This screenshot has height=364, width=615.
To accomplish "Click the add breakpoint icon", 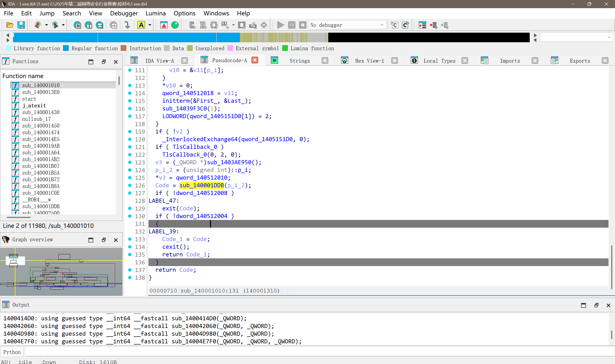I will pos(434,25).
